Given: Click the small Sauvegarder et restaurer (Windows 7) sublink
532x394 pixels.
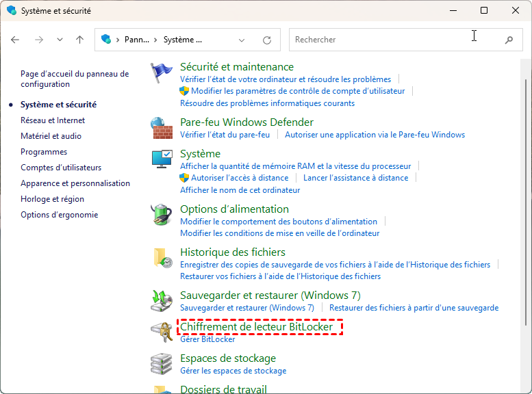Looking at the screenshot, I should coord(247,308).
